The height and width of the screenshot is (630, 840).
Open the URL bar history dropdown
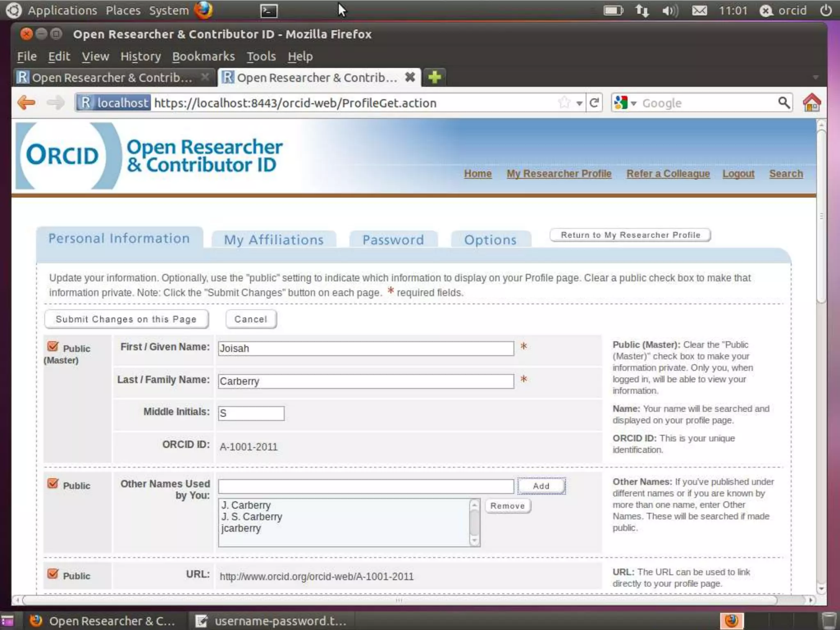coord(579,103)
